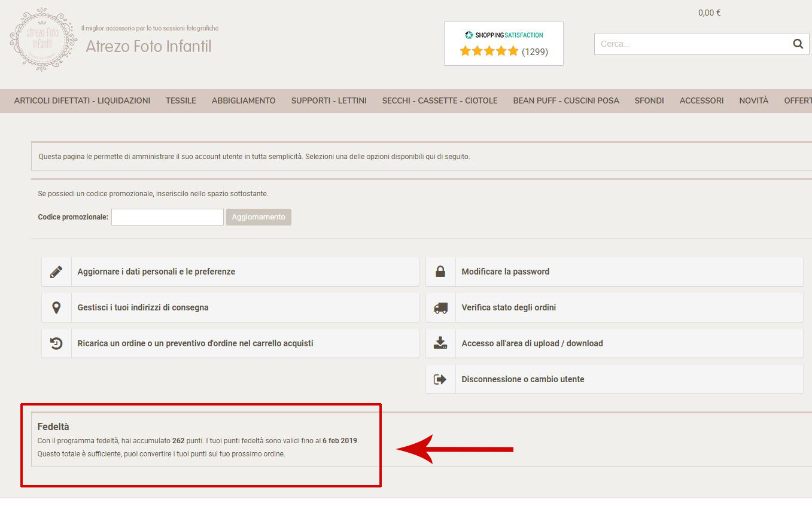Image resolution: width=812 pixels, height=506 pixels.
Task: Click the location pin icon
Action: click(56, 307)
